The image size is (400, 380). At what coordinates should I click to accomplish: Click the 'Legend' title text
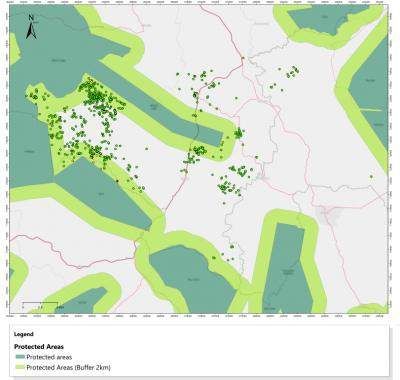point(24,334)
